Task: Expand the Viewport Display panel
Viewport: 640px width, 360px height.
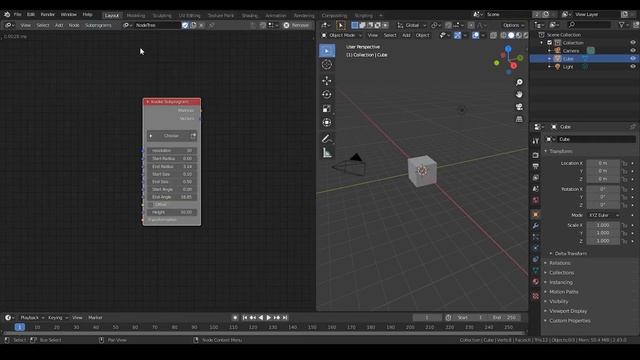Action: 568,311
